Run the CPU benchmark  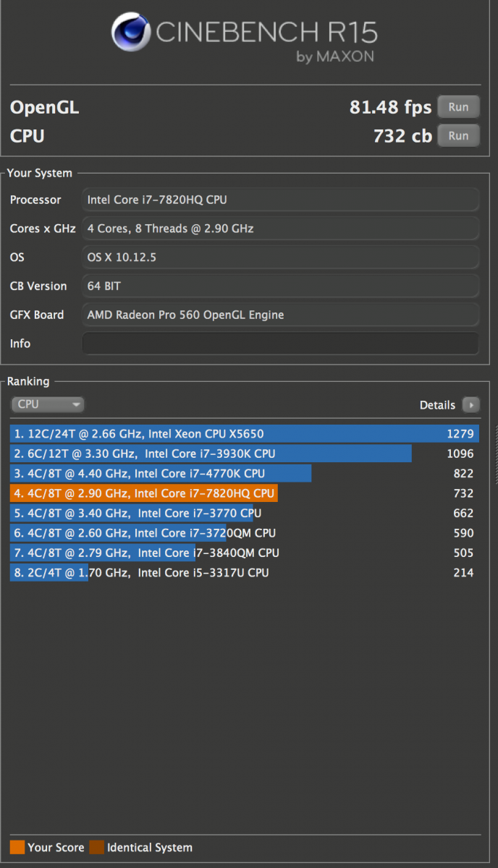tap(458, 135)
